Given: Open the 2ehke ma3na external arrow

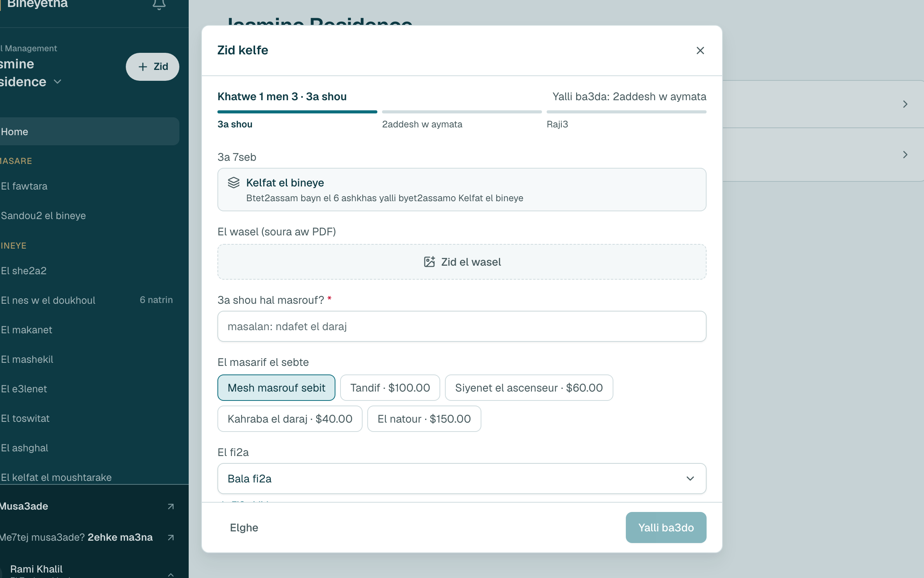Looking at the screenshot, I should [170, 537].
